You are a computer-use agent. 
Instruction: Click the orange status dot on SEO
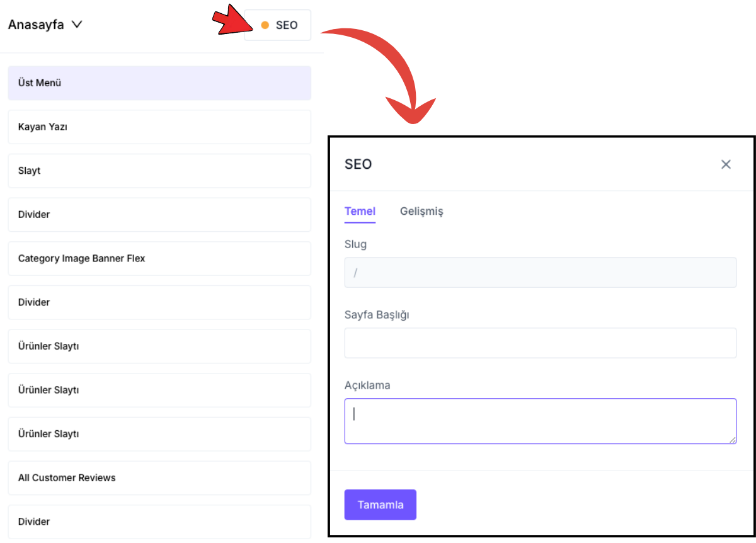(x=265, y=25)
